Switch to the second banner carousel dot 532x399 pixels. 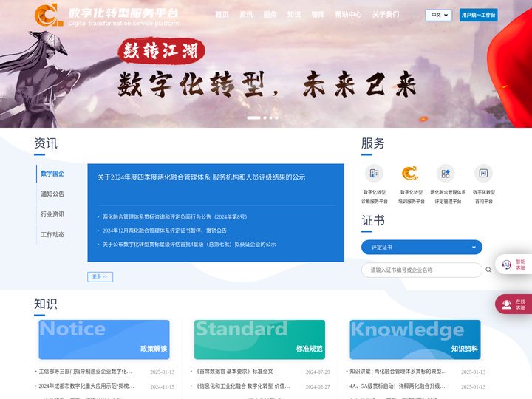coord(265,117)
